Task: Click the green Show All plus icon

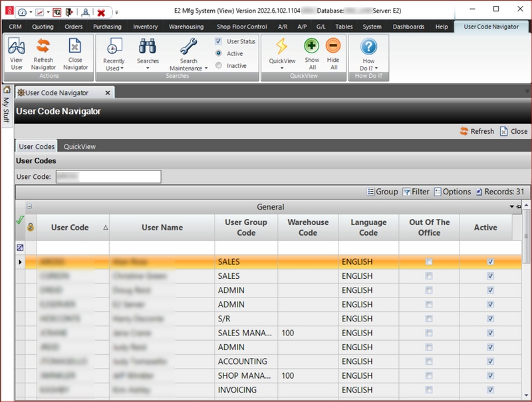Action: 311,45
